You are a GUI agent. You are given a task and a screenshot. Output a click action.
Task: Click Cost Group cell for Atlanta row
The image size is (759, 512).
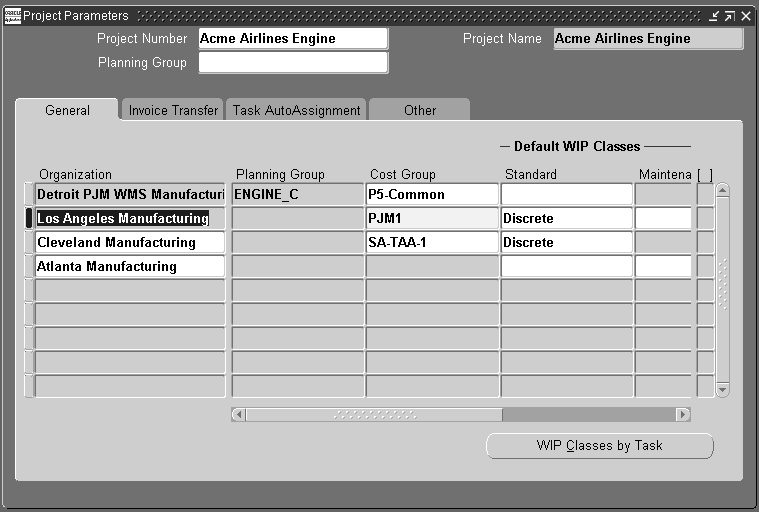click(432, 266)
